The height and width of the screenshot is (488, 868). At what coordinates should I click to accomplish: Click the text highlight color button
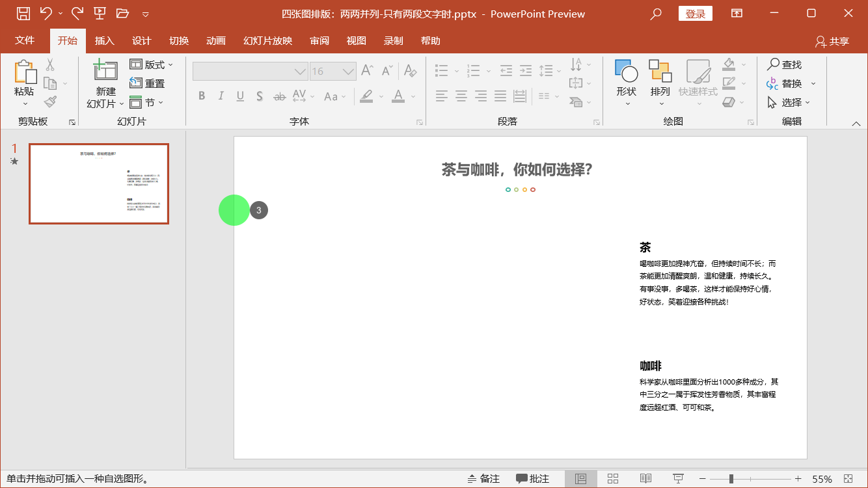pyautogui.click(x=366, y=96)
